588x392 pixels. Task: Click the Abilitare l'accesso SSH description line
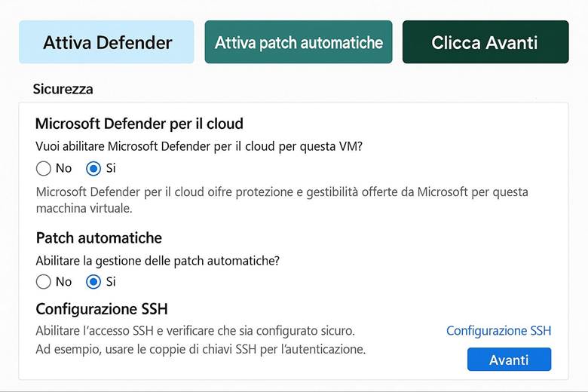point(195,331)
